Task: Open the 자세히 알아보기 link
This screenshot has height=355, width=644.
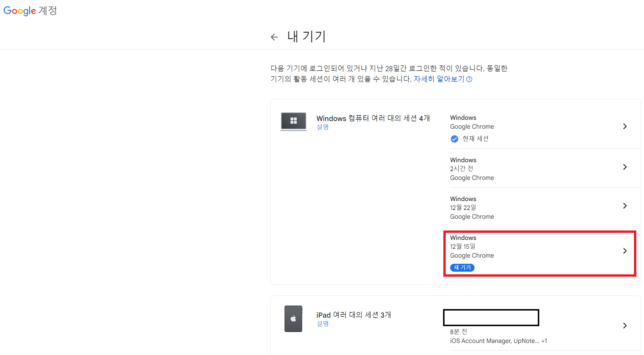Action: point(439,79)
